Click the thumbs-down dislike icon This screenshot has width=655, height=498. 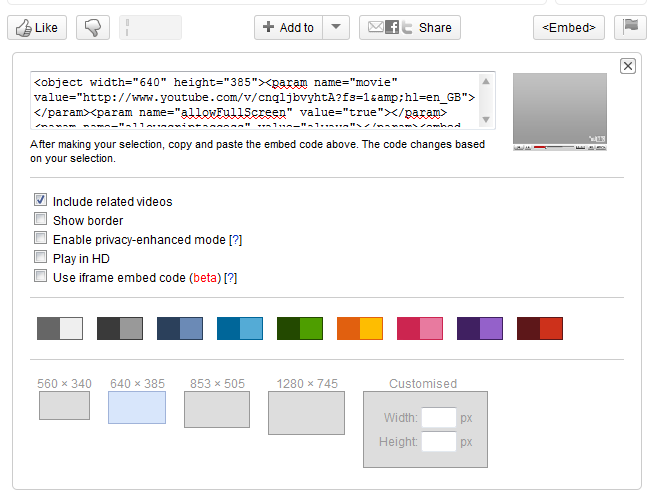click(92, 28)
